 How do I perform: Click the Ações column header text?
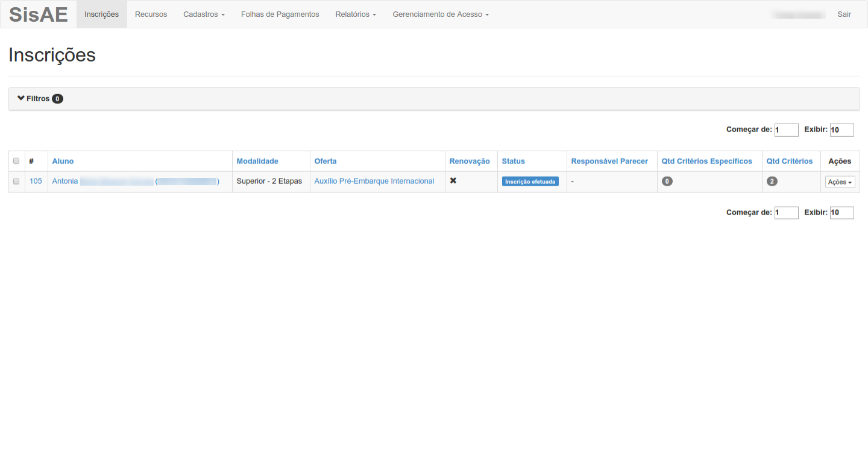point(840,161)
